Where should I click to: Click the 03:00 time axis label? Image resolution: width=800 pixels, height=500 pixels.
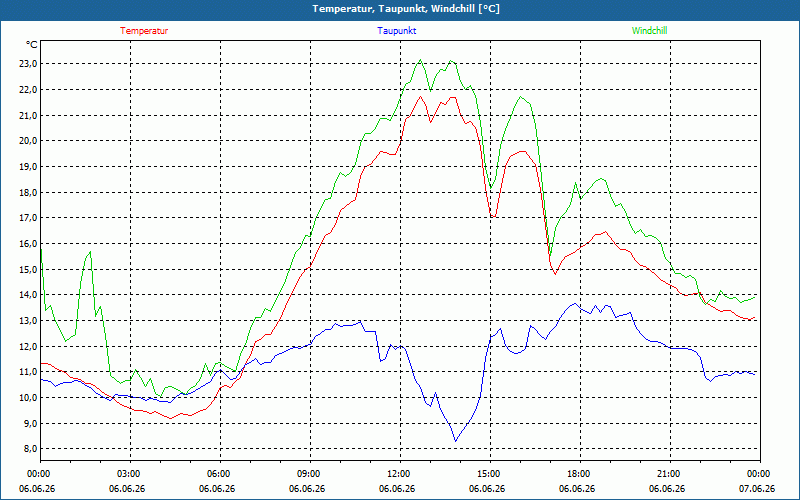128,474
